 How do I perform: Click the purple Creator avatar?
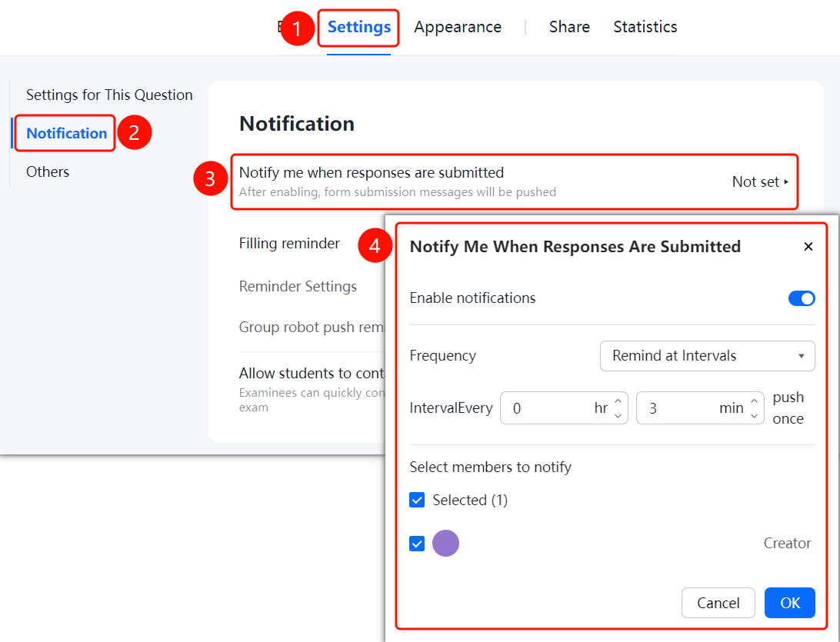(445, 544)
